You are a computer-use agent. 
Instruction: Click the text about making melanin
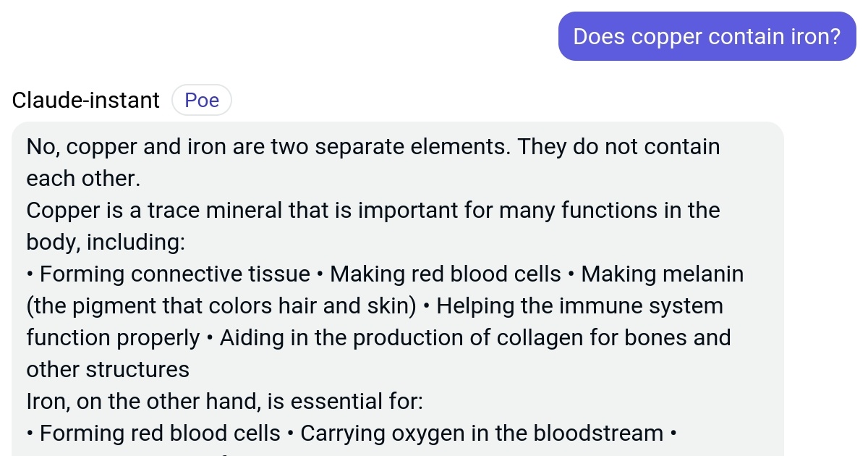tap(662, 274)
